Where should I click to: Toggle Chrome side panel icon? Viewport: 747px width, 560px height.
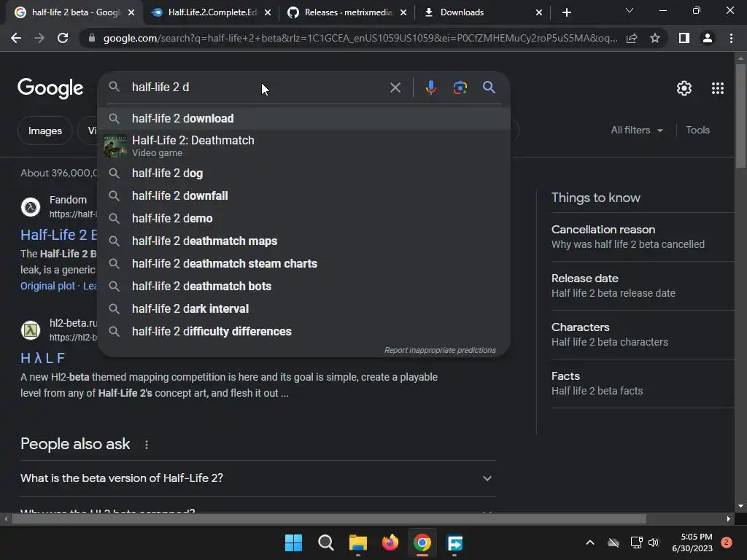click(684, 38)
